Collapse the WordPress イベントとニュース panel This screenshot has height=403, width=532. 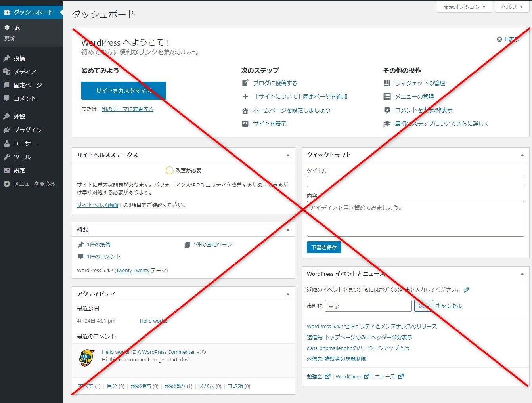[x=522, y=274]
